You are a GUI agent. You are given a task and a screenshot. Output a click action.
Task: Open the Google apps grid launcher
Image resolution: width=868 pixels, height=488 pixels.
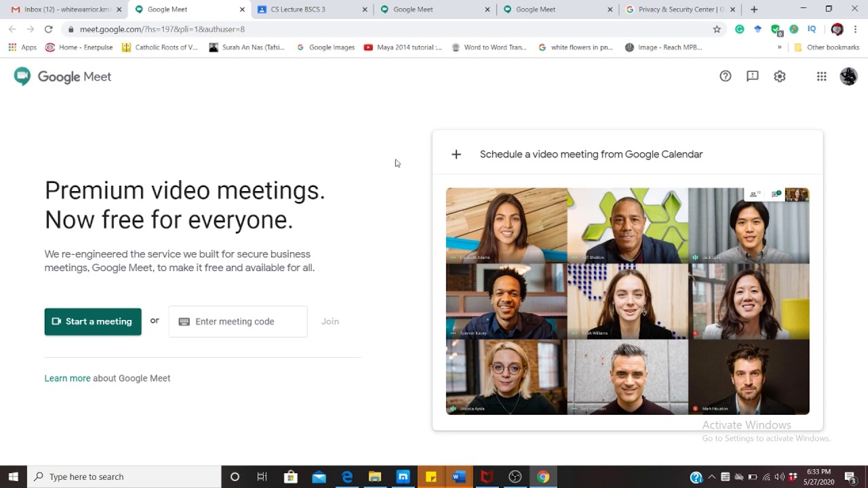click(x=821, y=77)
